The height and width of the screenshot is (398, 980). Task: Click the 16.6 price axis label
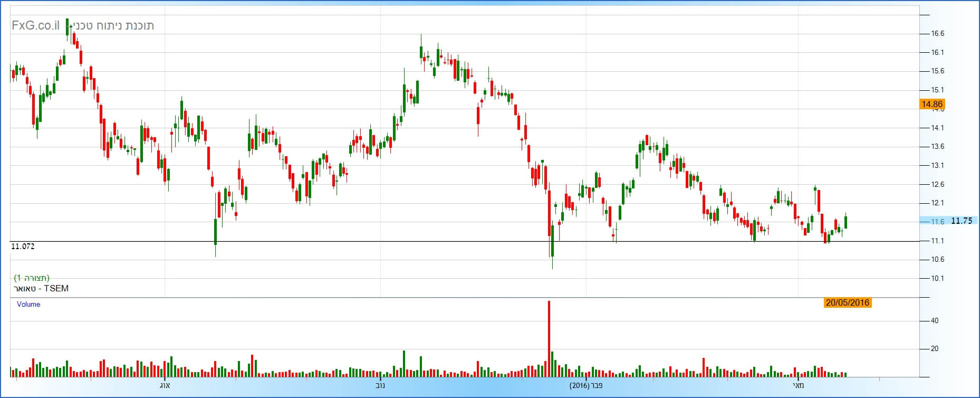tap(937, 33)
